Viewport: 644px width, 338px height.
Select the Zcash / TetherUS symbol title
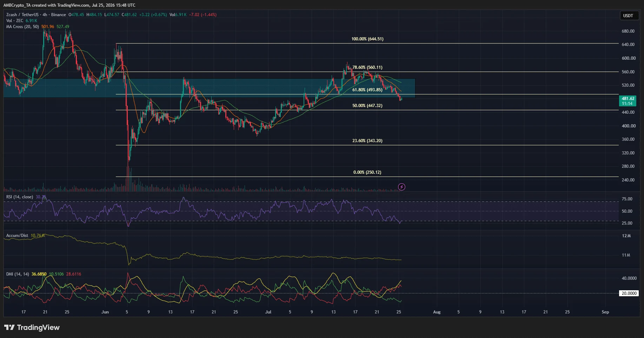[22, 15]
